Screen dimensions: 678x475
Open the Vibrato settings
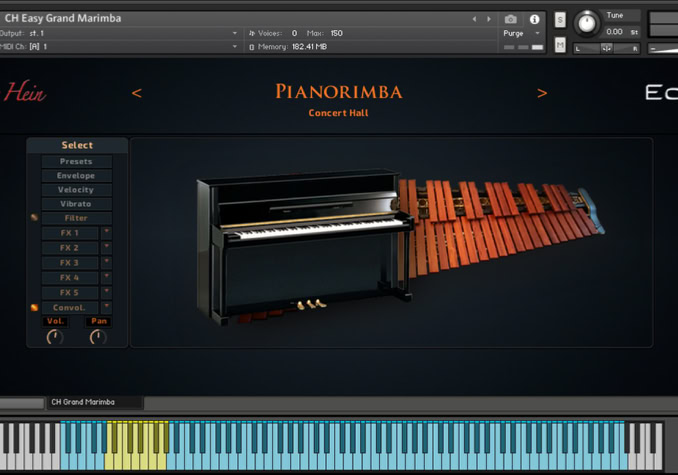click(x=76, y=204)
